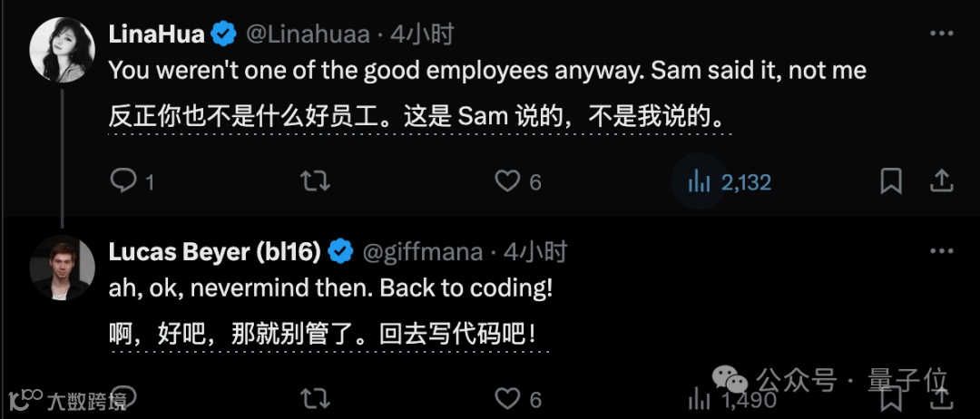Bookmark LinaHua's tweet
Viewport: 980px width, 419px height.
pyautogui.click(x=891, y=181)
